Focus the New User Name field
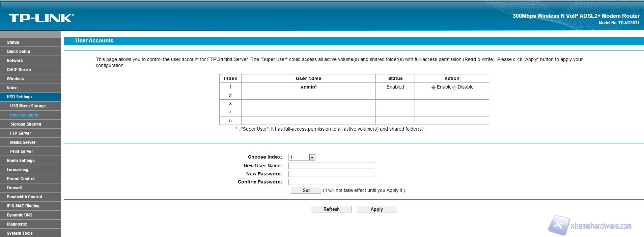Viewport: 644px width, 237px height. [332, 166]
